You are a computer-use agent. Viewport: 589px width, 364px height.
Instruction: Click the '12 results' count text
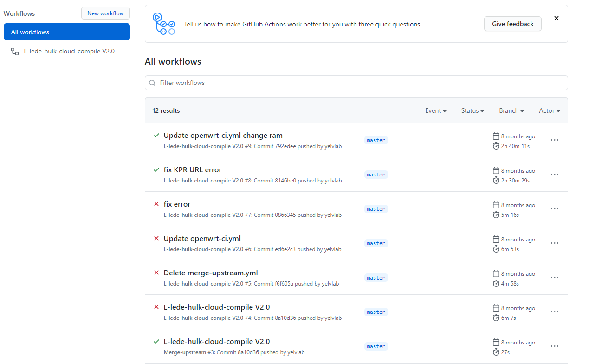166,111
